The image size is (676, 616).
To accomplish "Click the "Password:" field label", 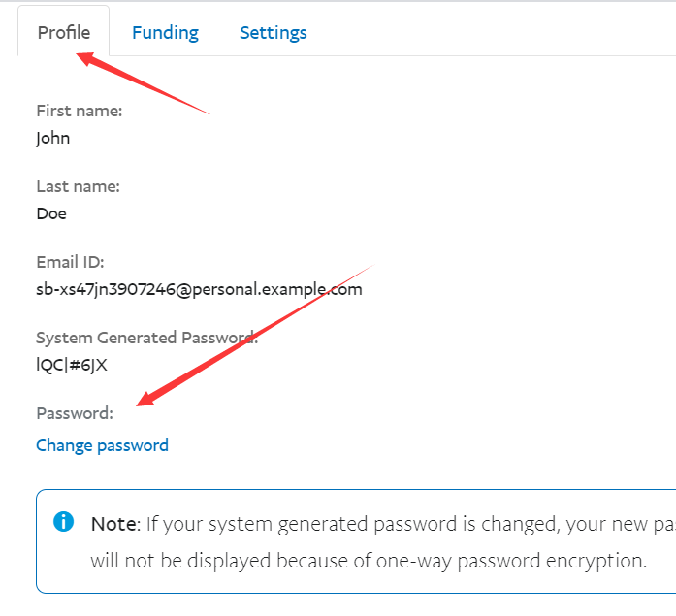I will click(x=75, y=413).
